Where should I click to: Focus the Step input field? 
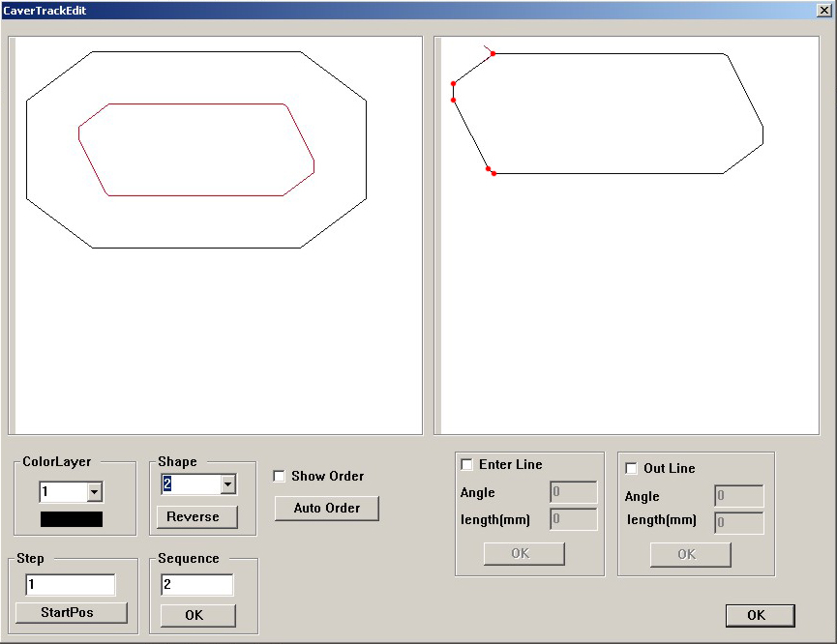70,585
